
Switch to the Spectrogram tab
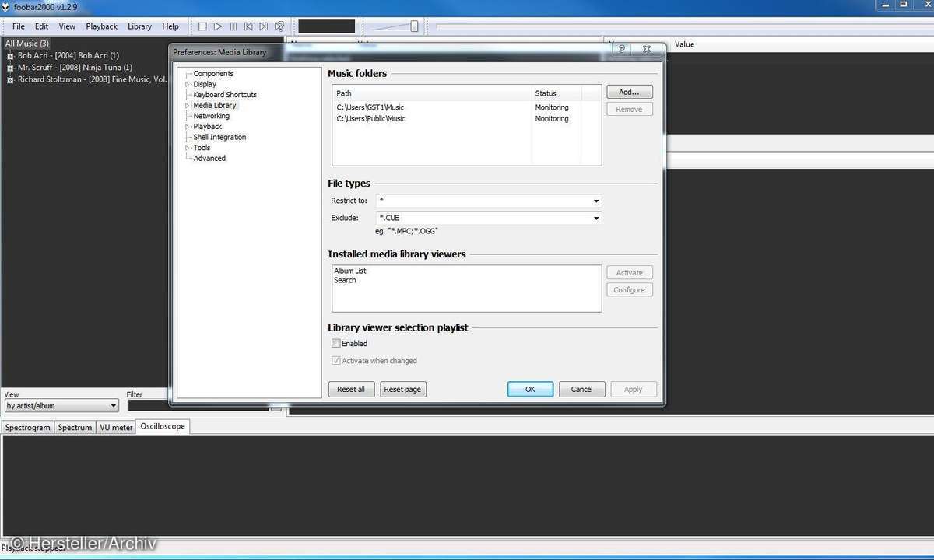point(28,427)
